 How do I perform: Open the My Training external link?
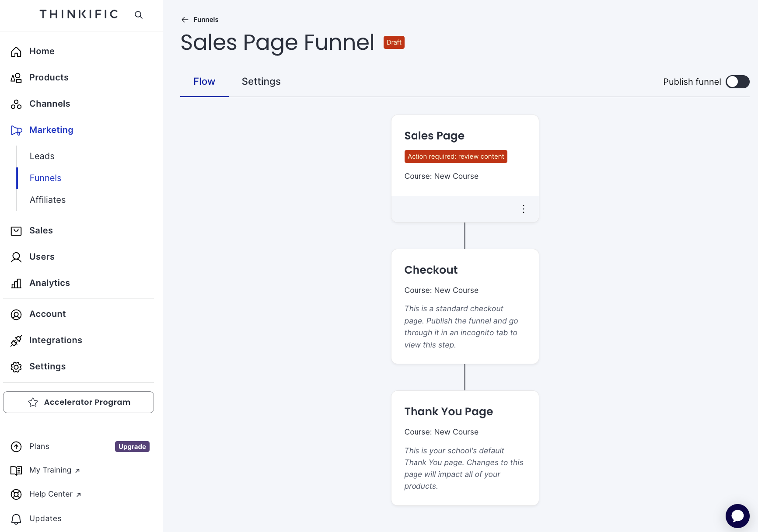click(55, 470)
